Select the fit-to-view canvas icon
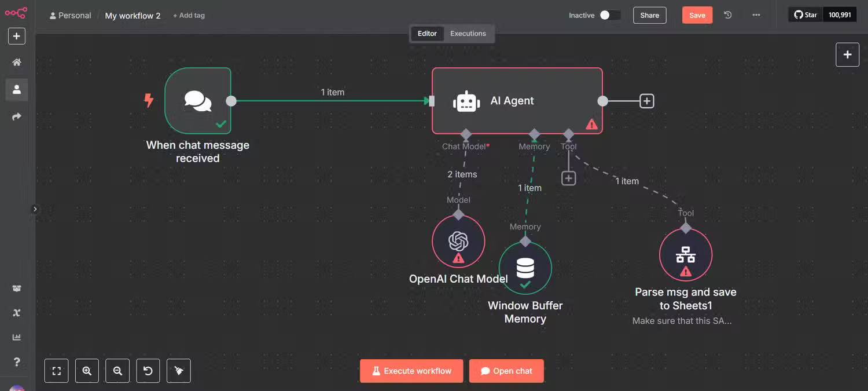Image resolution: width=868 pixels, height=391 pixels. pos(57,371)
